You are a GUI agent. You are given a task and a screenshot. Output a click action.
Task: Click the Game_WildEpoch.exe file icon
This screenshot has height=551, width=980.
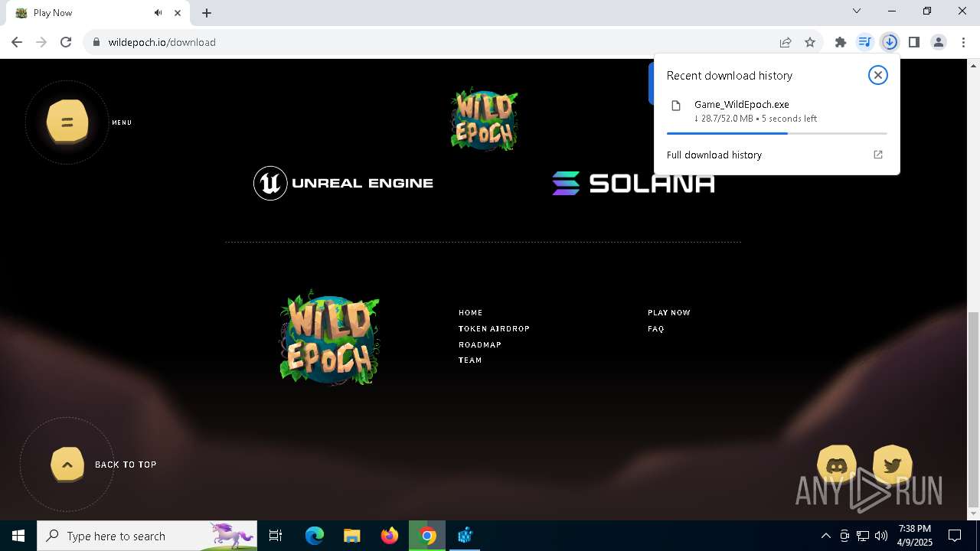676,106
